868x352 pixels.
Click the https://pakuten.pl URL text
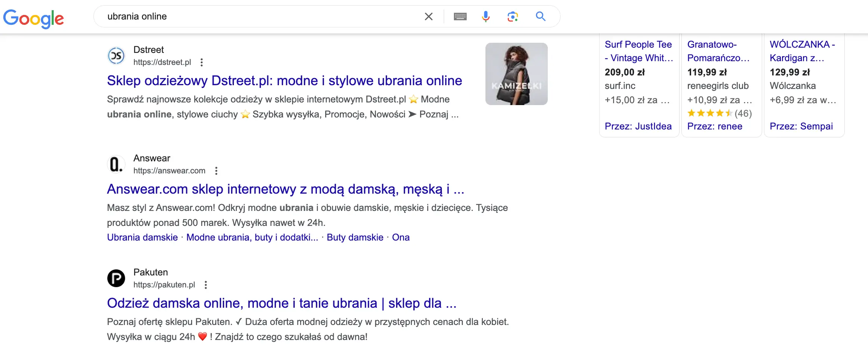click(164, 285)
